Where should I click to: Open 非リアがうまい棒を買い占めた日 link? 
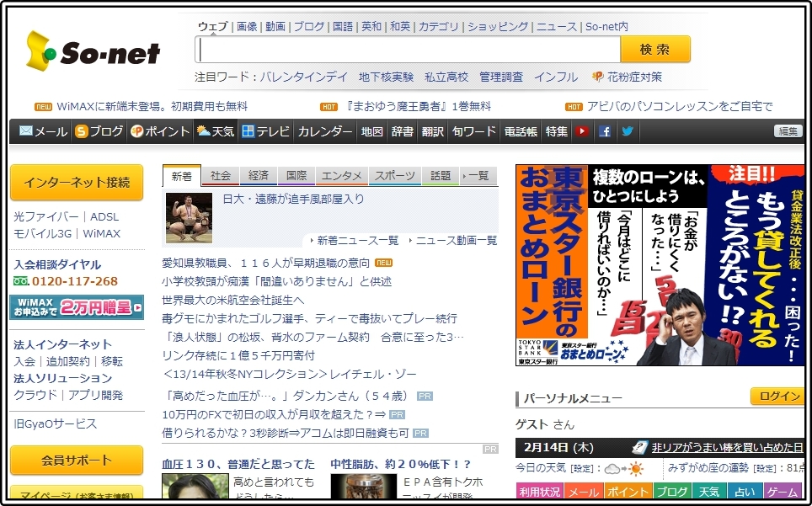coord(727,448)
